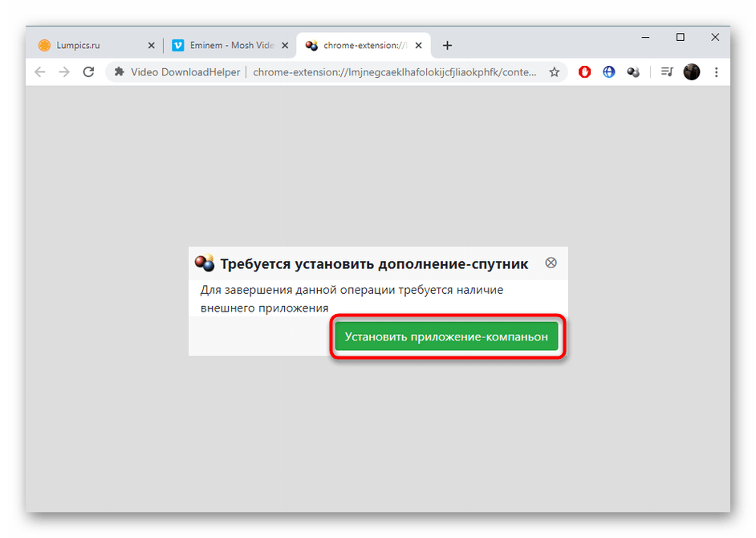
Task: Go back to the previous page
Action: 40,72
